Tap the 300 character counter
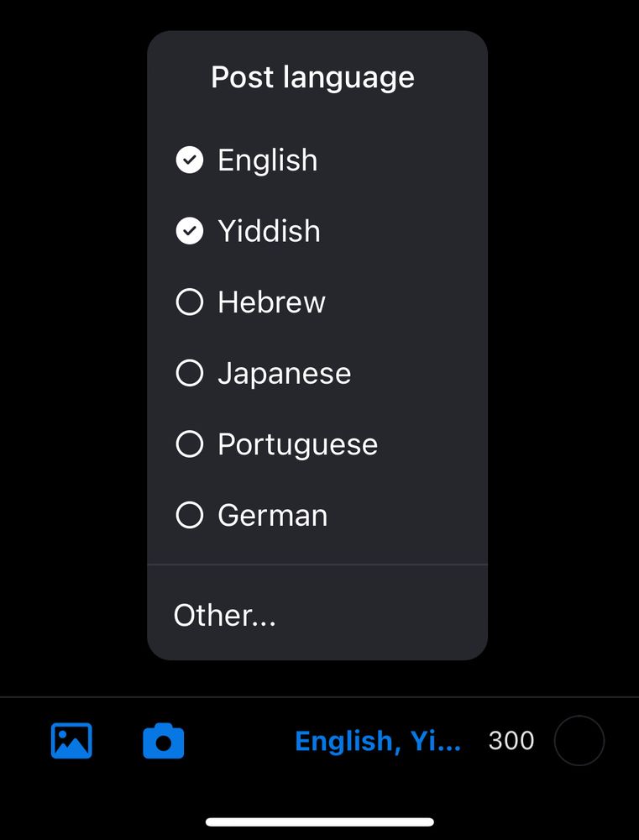Viewport: 639px width, 840px height. 511,741
